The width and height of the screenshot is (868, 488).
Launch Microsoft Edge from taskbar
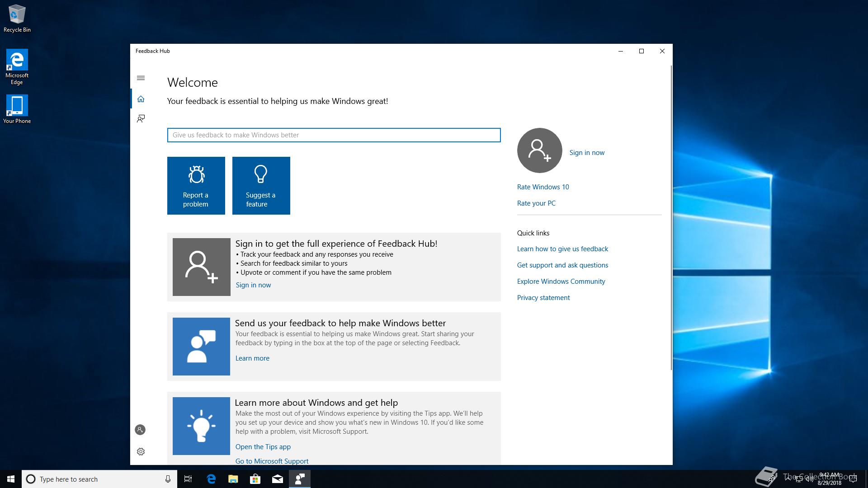click(x=211, y=479)
